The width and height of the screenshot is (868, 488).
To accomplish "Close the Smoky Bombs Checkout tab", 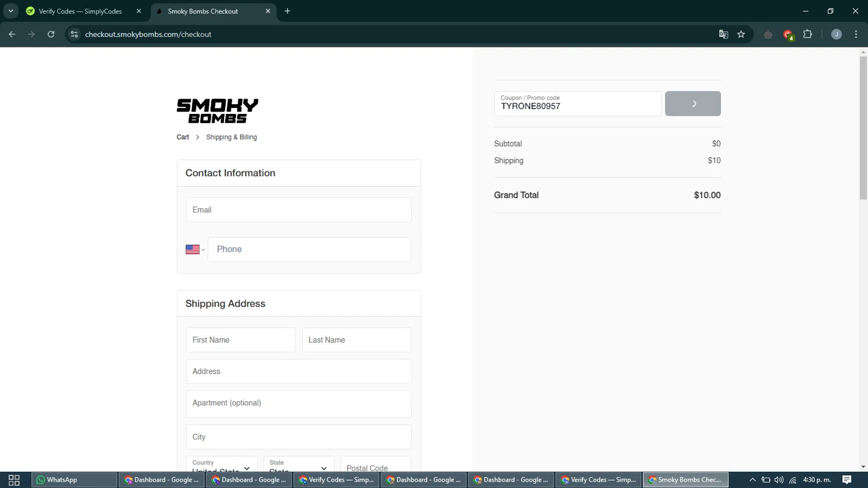I will coord(268,11).
